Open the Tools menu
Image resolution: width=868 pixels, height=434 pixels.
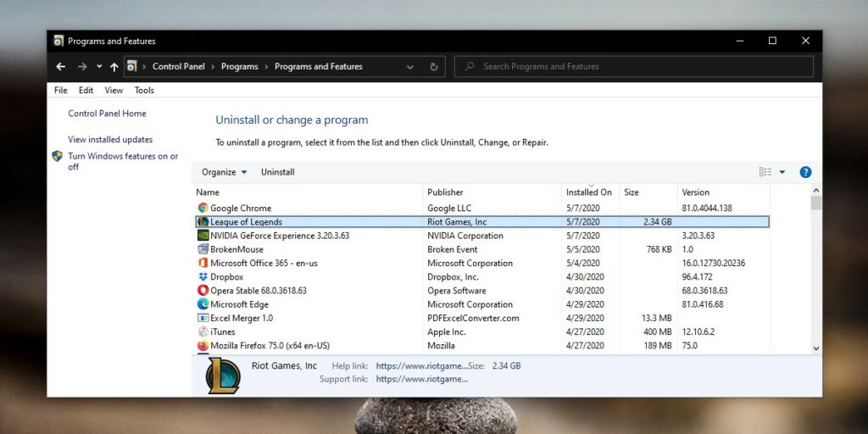pos(144,90)
